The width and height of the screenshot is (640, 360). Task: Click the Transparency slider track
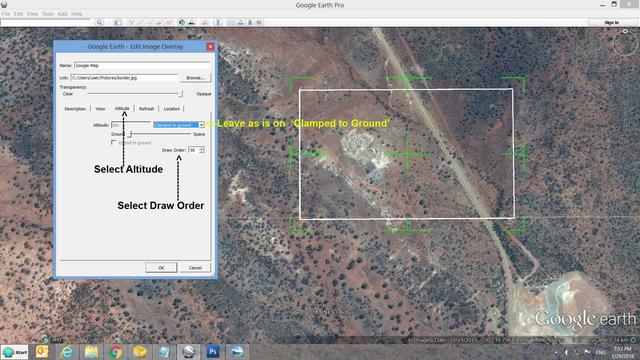(x=135, y=93)
